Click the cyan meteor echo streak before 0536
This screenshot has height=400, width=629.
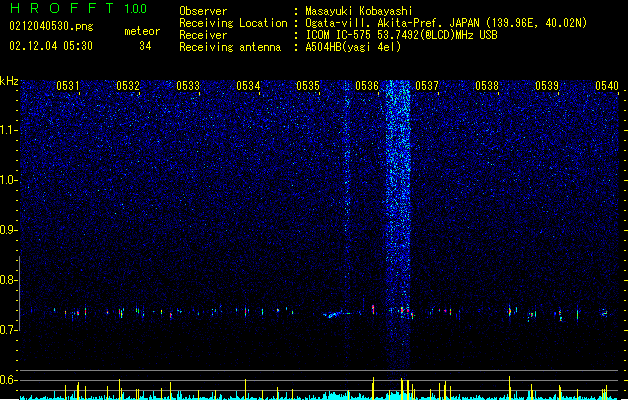(334, 314)
